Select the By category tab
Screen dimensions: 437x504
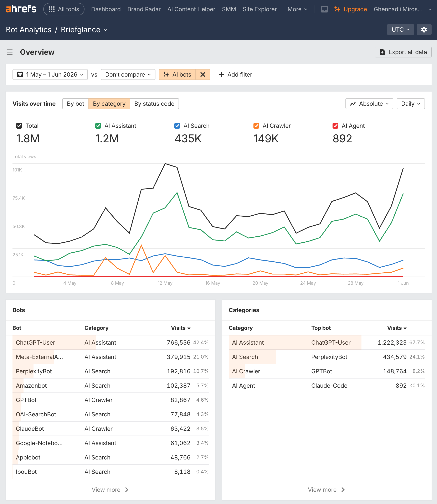109,104
